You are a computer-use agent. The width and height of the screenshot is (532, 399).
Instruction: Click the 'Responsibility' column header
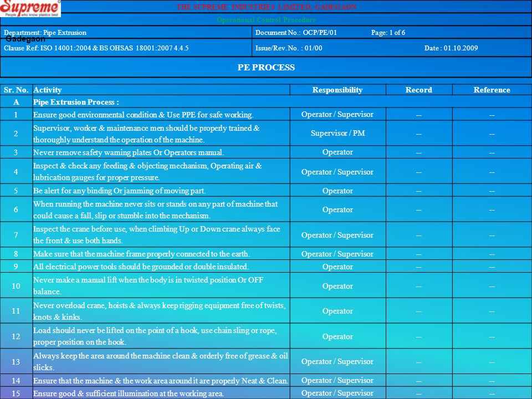tap(337, 90)
